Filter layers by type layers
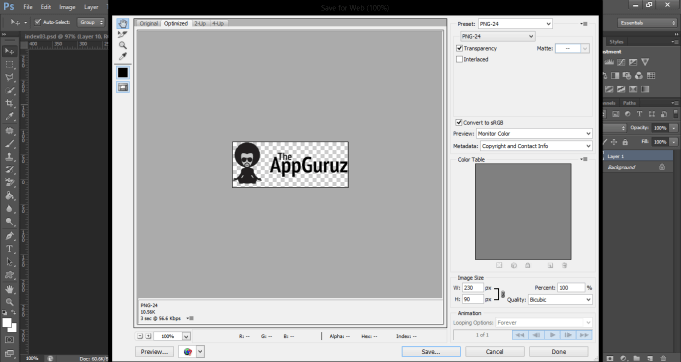Viewport: 681px width, 362px height. [639, 114]
